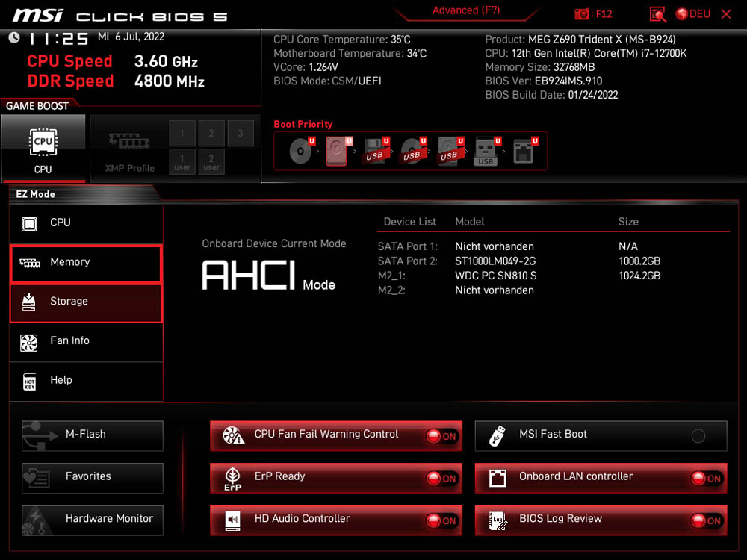Click the SATA Port 1 row label
The width and height of the screenshot is (747, 560).
pyautogui.click(x=407, y=246)
